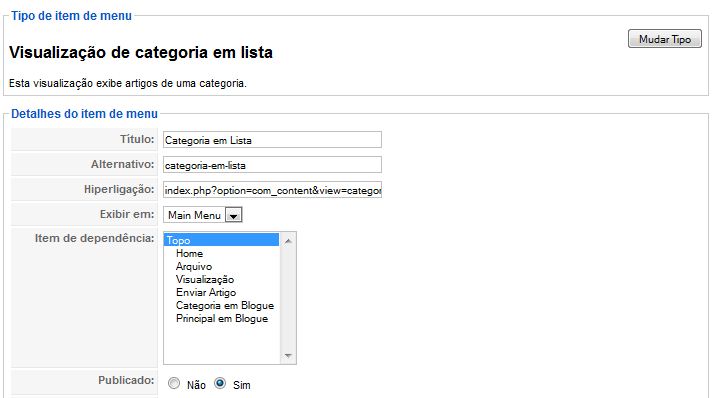
Task: Select Topo in dependency list
Action: 221,240
